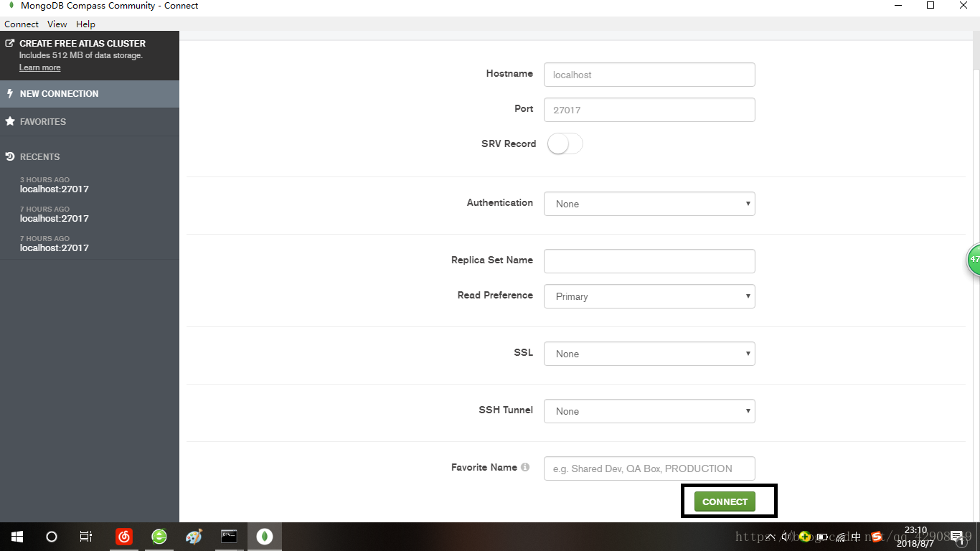The height and width of the screenshot is (551, 980).
Task: Expand the SSH Tunnel dropdown
Action: tap(649, 411)
